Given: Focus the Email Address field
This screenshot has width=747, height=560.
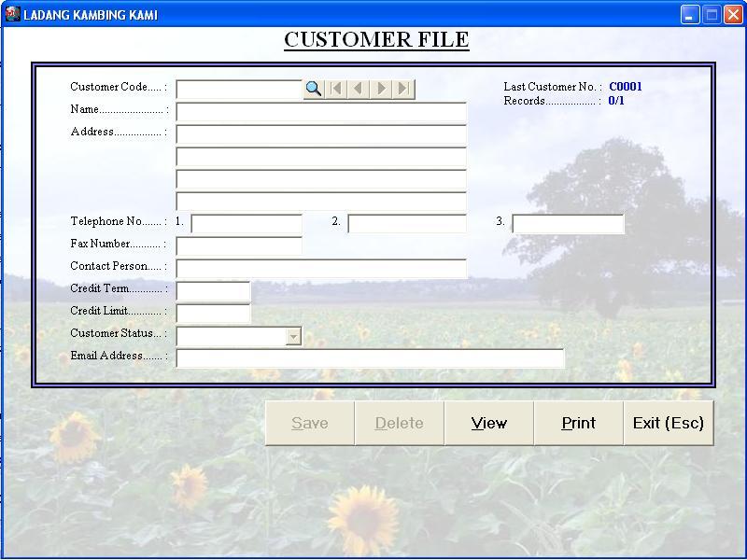Looking at the screenshot, I should coord(370,358).
